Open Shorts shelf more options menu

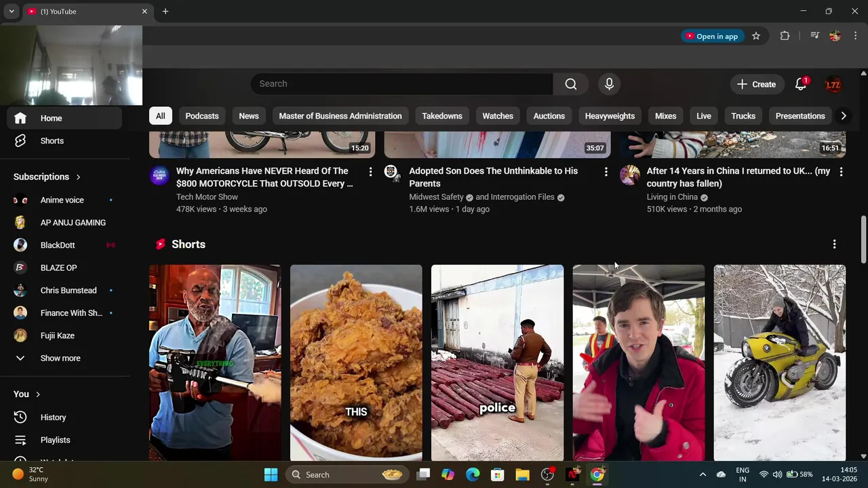[834, 244]
